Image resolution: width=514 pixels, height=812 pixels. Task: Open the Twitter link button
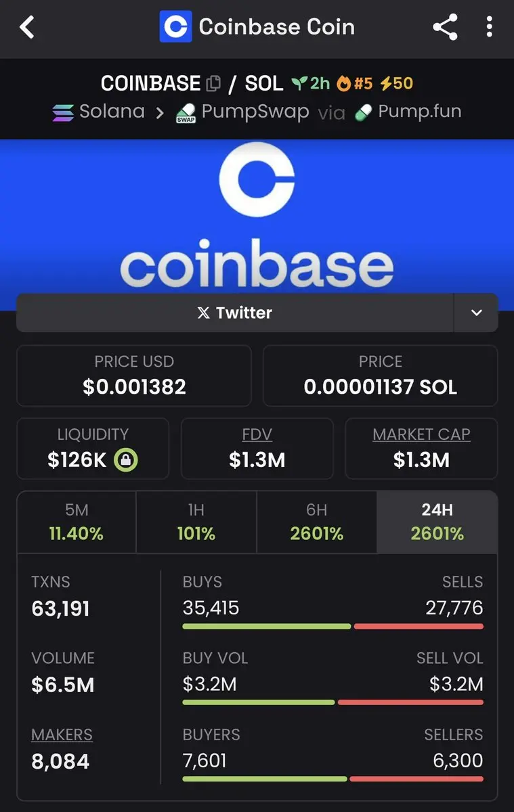235,313
